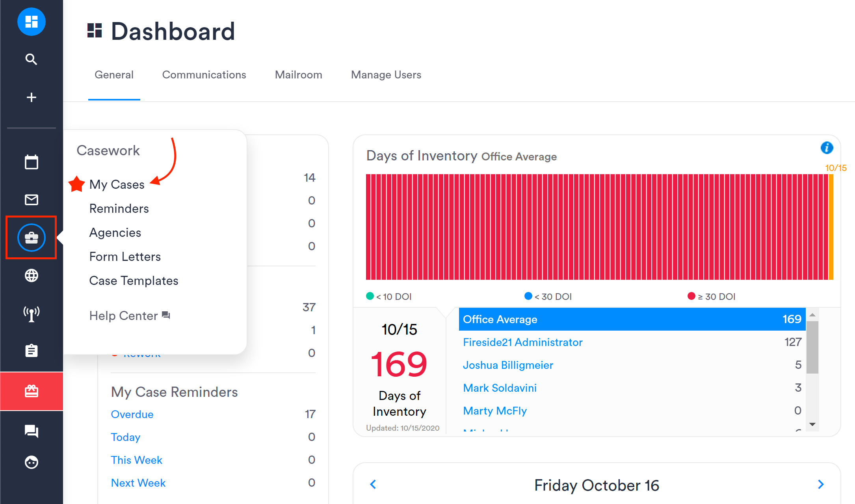Click the broadcast antenna icon
Image resolution: width=855 pixels, height=504 pixels.
[x=31, y=314]
